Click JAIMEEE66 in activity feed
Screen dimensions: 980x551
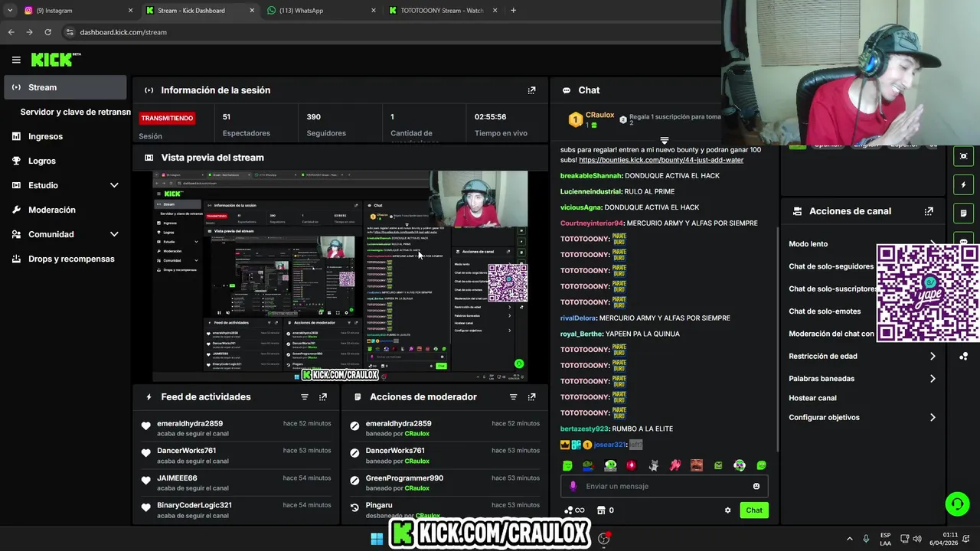tap(177, 478)
